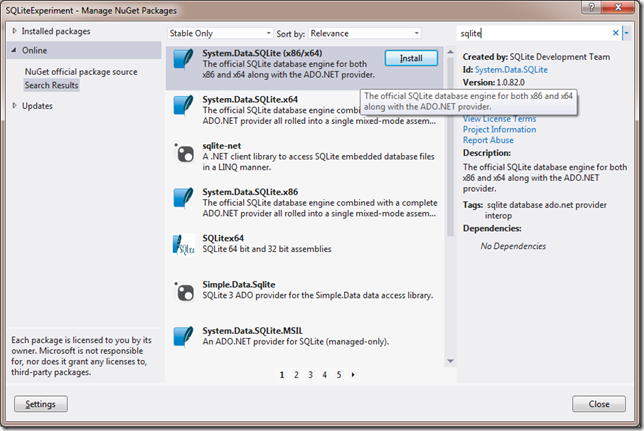
Task: Install the System.Data.SQLite (x86/x64) package
Action: (x=411, y=58)
